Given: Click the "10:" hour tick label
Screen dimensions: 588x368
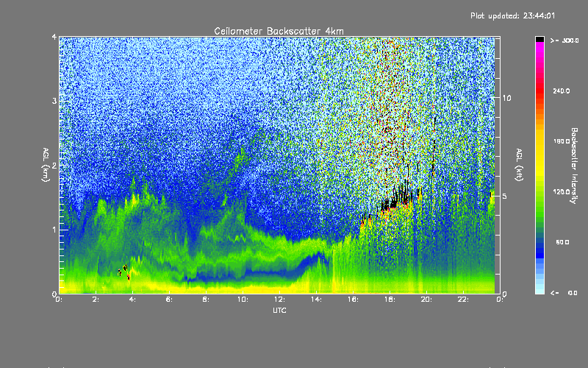Looking at the screenshot, I should (243, 300).
